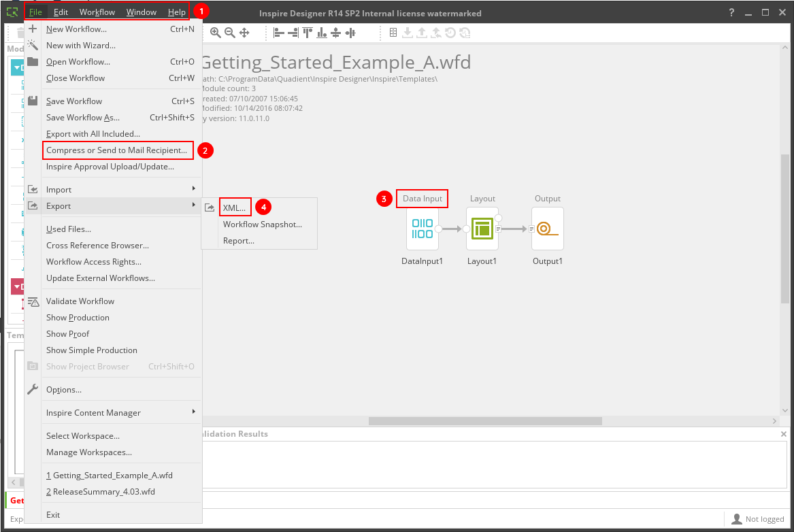The height and width of the screenshot is (532, 794).
Task: Expand the Inspire Content Manager submenu
Action: pos(114,413)
